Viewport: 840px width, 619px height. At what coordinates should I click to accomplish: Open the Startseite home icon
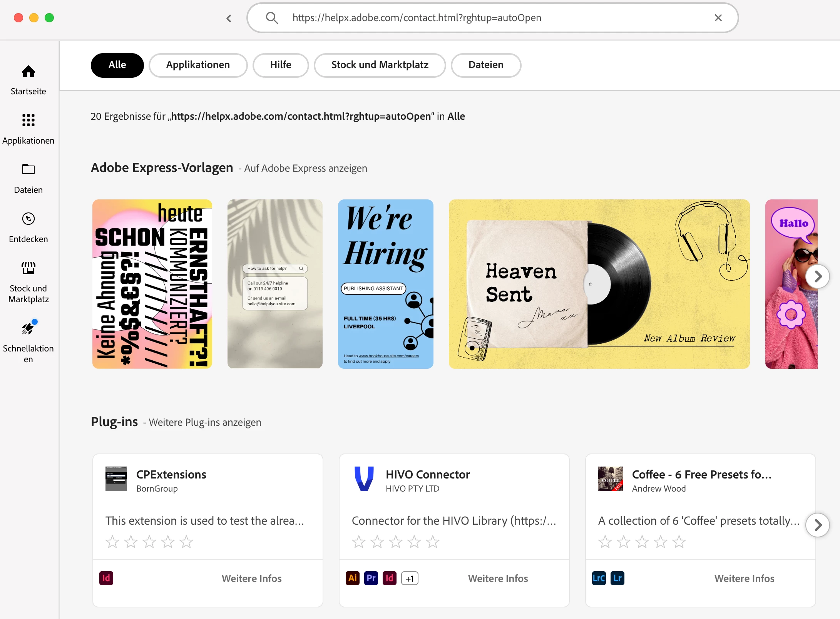pos(28,72)
